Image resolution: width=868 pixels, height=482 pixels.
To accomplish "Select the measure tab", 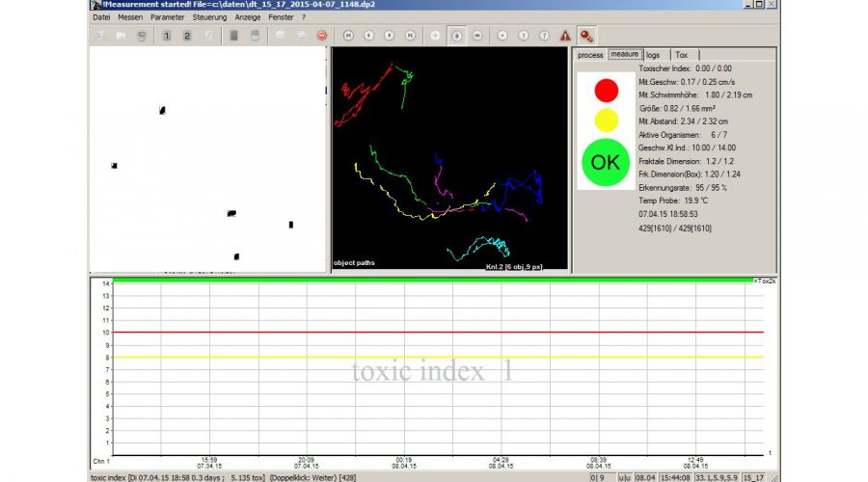I will pos(624,54).
